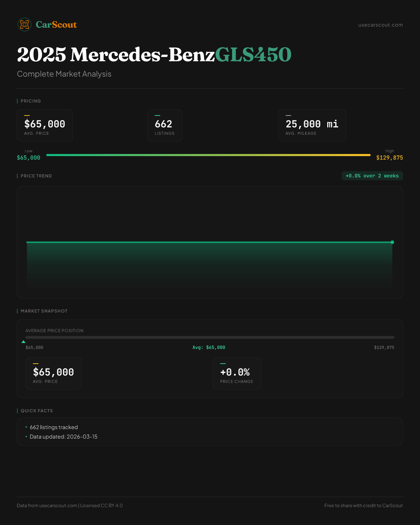Click the CarScout brand name
Image resolution: width=420 pixels, height=525 pixels.
pyautogui.click(x=56, y=24)
